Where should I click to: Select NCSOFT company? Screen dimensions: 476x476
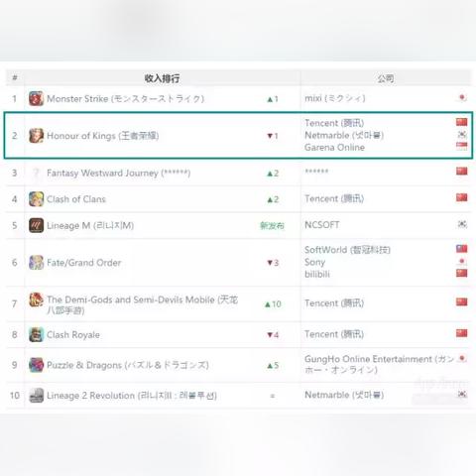[322, 225]
